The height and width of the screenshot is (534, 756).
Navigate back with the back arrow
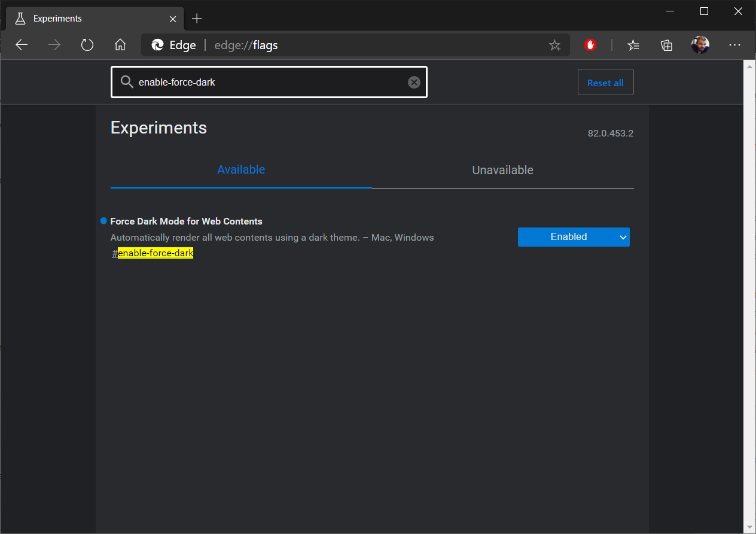tap(22, 45)
